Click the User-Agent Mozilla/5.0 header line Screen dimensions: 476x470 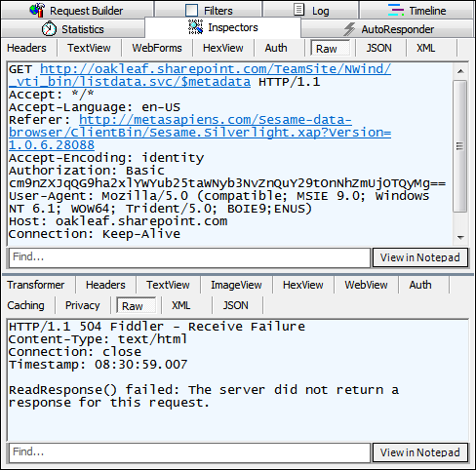pyautogui.click(x=218, y=202)
